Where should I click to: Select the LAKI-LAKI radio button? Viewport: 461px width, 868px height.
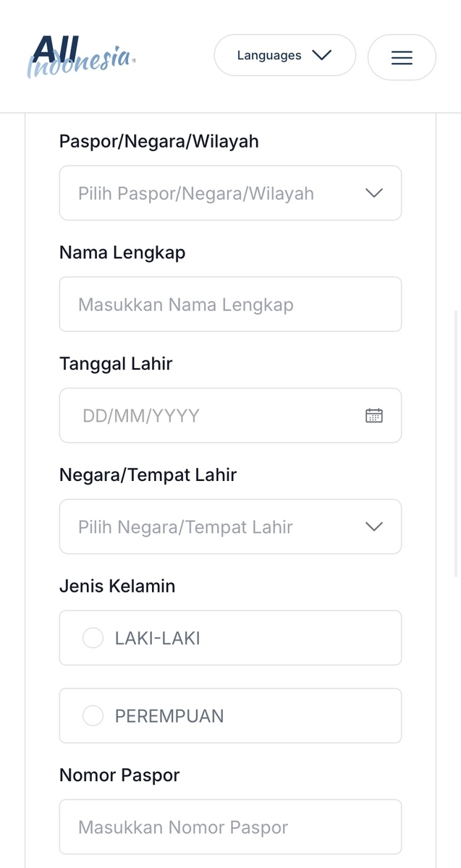pyautogui.click(x=93, y=638)
